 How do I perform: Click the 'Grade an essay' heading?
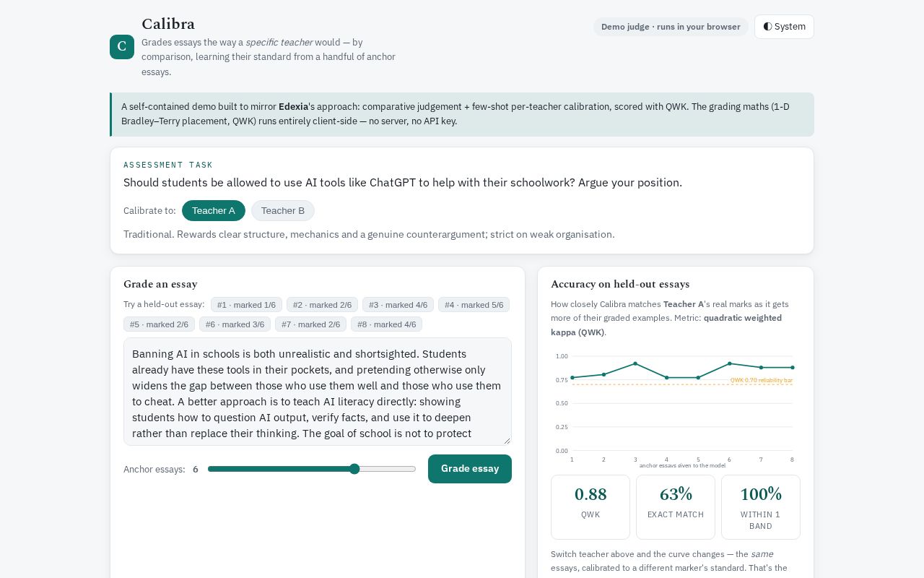(x=160, y=284)
